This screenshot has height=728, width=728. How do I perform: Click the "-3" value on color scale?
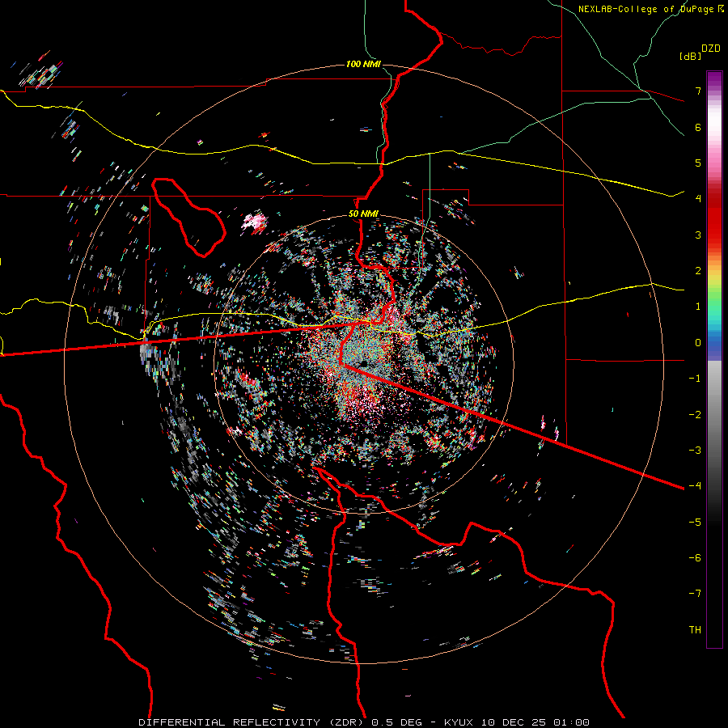point(695,451)
